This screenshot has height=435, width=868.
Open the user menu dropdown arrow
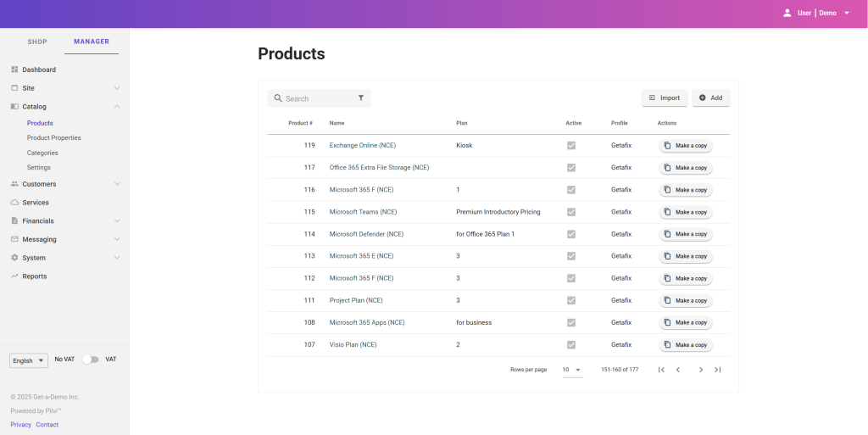pos(847,13)
